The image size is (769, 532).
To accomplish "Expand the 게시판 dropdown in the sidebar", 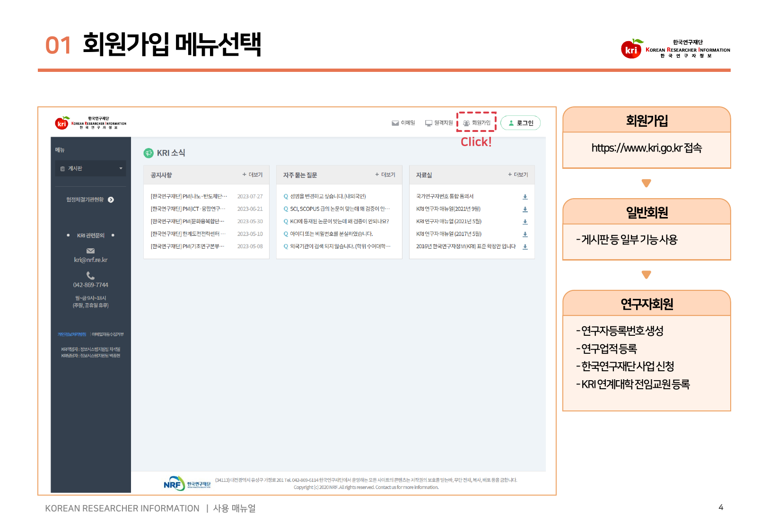I will 91,168.
